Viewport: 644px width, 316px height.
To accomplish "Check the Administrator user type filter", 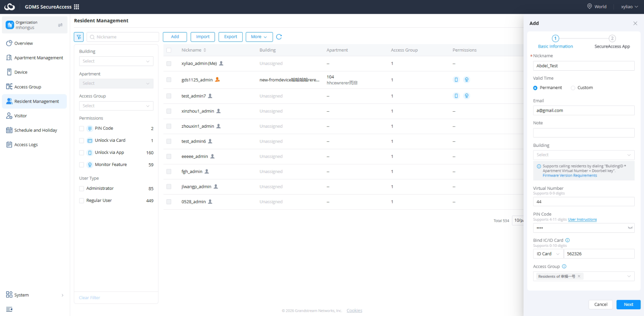I will [82, 189].
